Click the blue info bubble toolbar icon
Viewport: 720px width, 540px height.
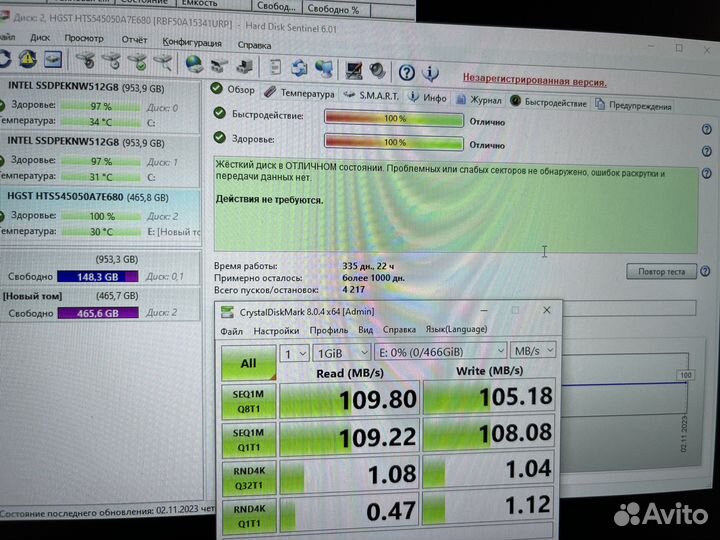430,73
